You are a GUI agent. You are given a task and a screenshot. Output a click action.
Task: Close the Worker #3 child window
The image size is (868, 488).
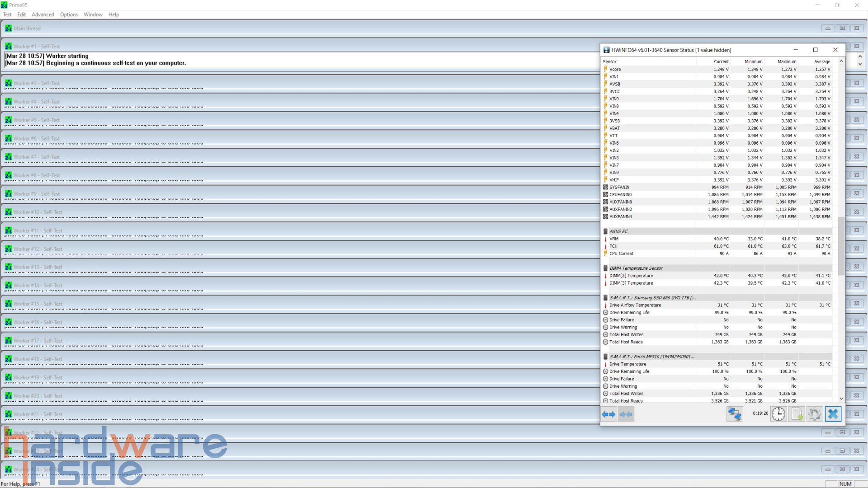pos(857,83)
